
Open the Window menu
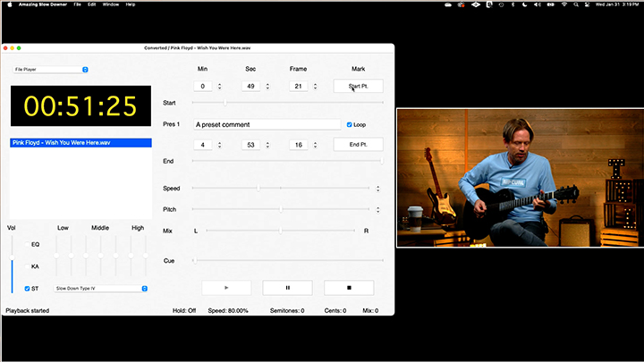[111, 4]
